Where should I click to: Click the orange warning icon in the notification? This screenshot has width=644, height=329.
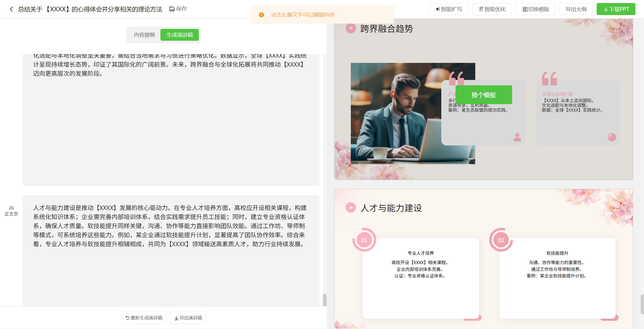tap(261, 15)
